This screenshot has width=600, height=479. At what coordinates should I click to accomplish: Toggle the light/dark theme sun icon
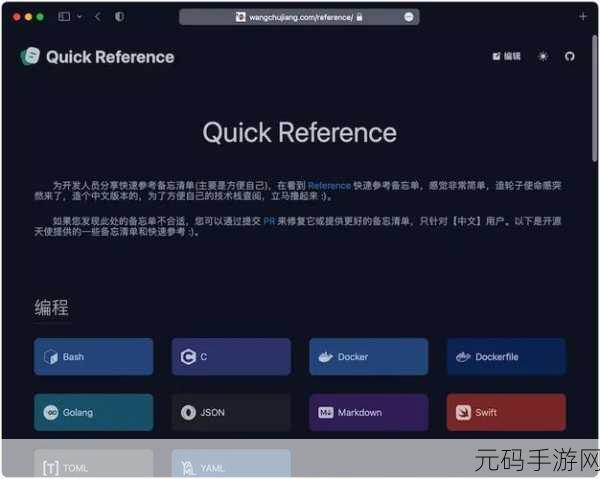click(543, 57)
